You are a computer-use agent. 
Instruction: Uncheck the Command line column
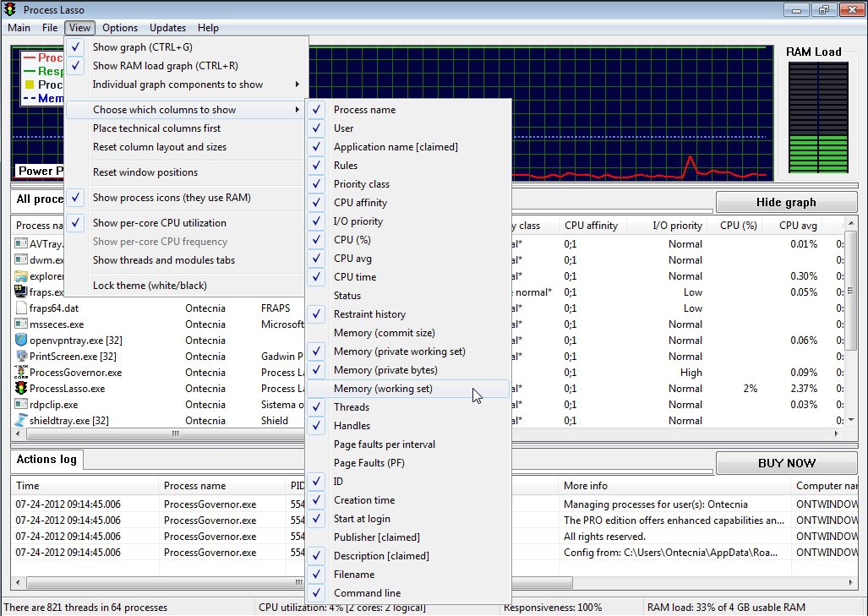pyautogui.click(x=407, y=592)
